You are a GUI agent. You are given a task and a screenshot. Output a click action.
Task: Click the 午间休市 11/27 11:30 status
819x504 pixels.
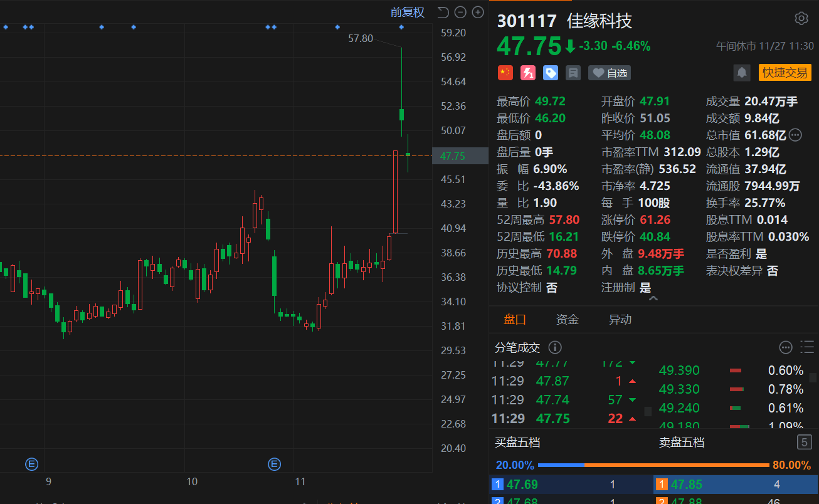click(x=765, y=46)
